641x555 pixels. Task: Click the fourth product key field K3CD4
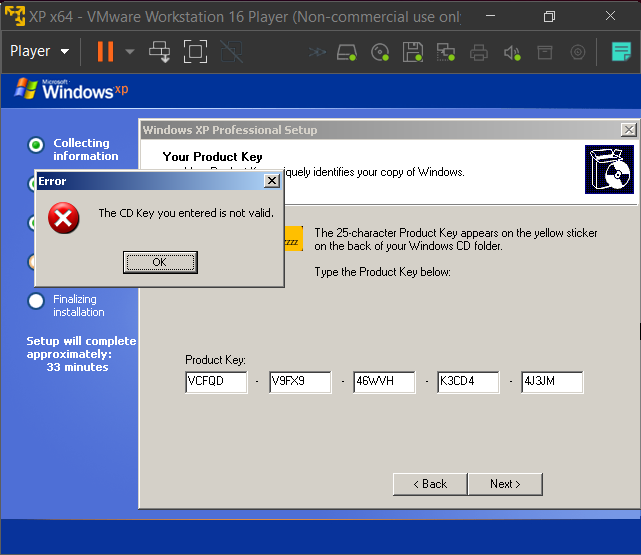[x=468, y=382]
